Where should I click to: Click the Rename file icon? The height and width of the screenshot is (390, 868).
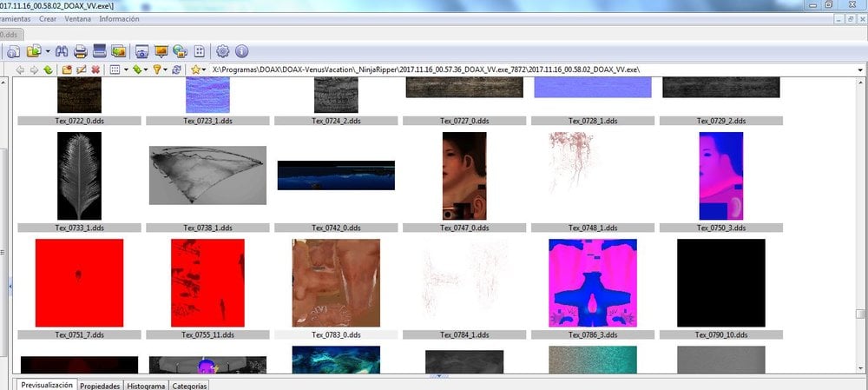tap(82, 69)
